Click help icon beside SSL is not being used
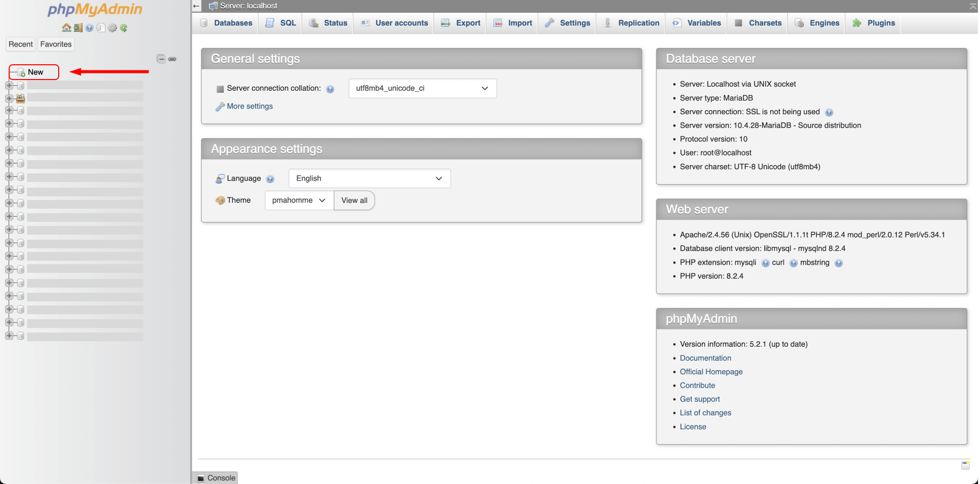Viewport: 980px width, 484px height. 829,113
